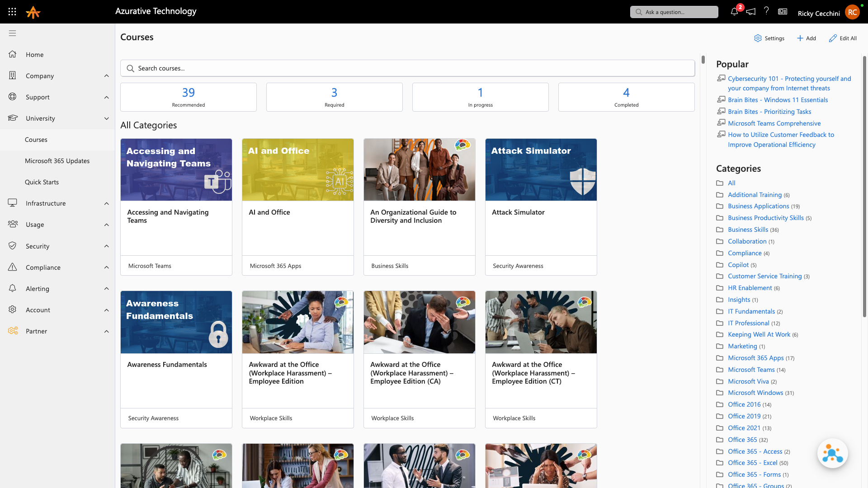Open the Diversity and Inclusion course title

[x=413, y=216]
